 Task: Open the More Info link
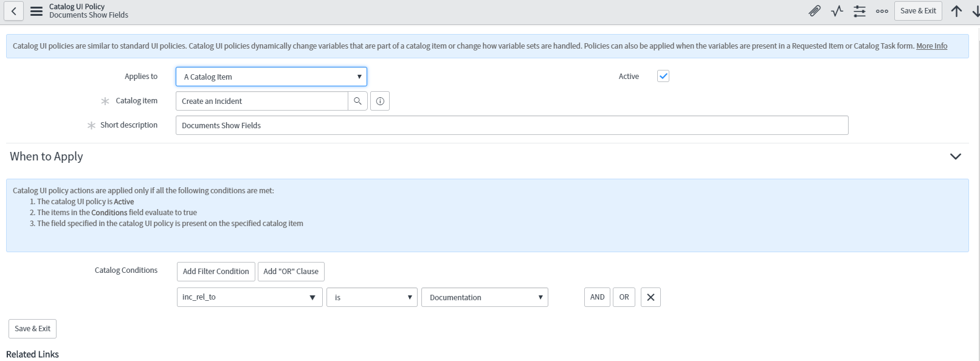tap(931, 46)
